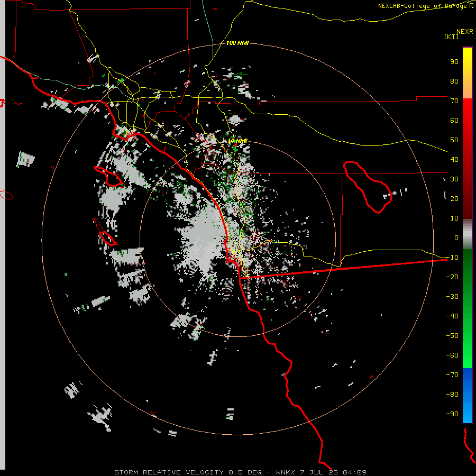Click the 20 value on velocity scale
Viewport: 476px width, 476px height.
coord(454,198)
